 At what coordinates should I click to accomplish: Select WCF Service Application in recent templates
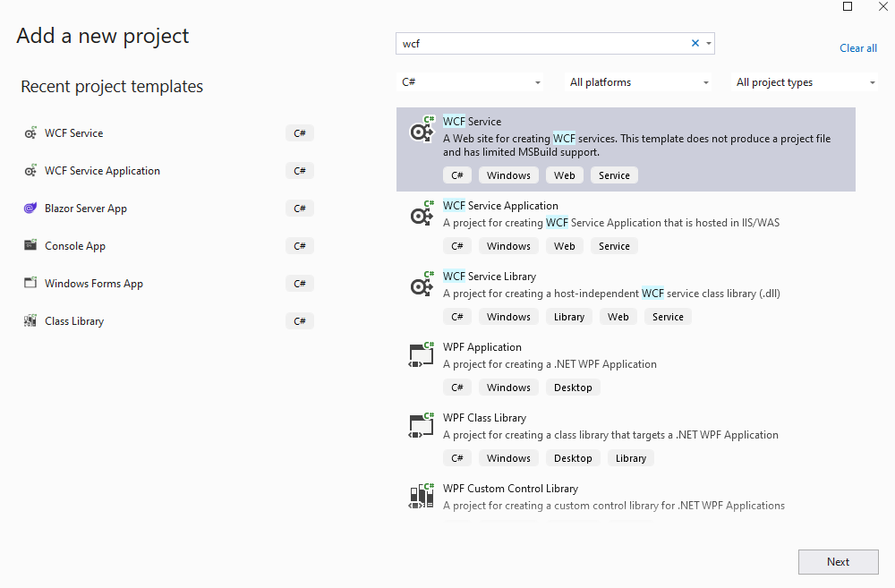pos(102,171)
